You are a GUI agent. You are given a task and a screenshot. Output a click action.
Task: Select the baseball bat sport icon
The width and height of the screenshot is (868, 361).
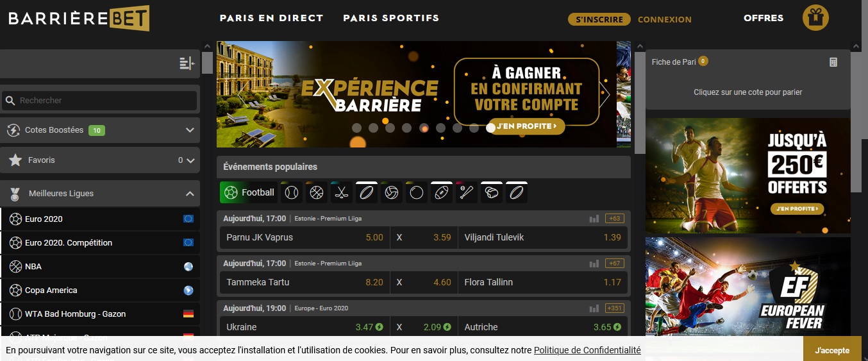click(x=467, y=192)
